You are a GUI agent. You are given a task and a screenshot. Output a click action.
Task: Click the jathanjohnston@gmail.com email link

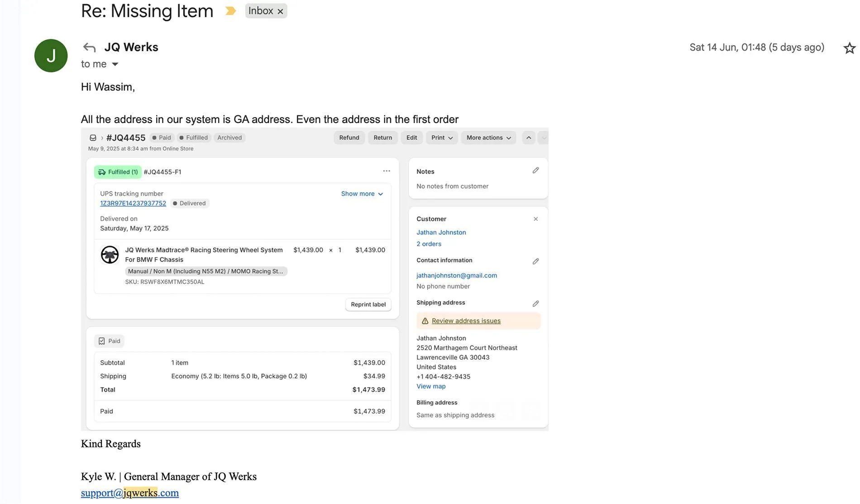457,276
